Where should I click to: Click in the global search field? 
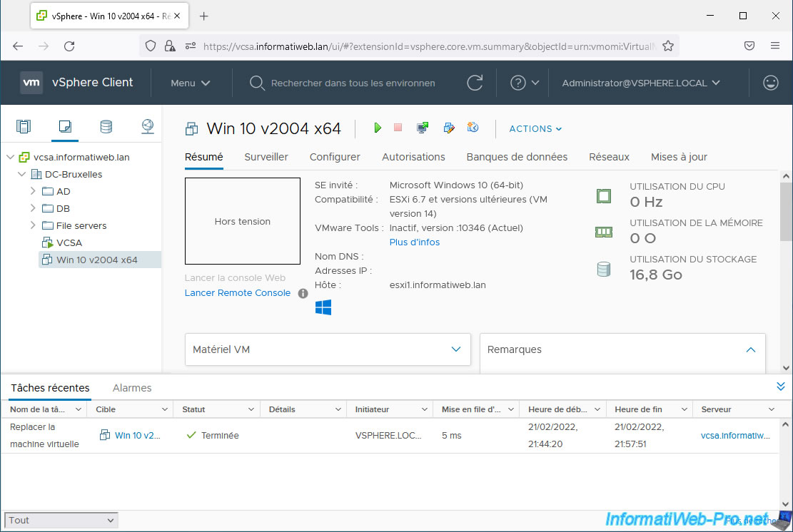pyautogui.click(x=353, y=83)
